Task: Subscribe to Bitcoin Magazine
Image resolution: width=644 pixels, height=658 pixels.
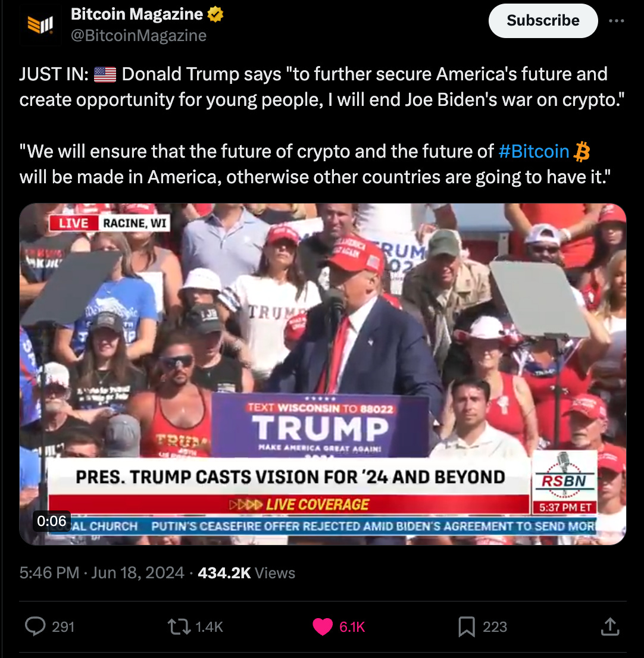Action: click(x=543, y=21)
